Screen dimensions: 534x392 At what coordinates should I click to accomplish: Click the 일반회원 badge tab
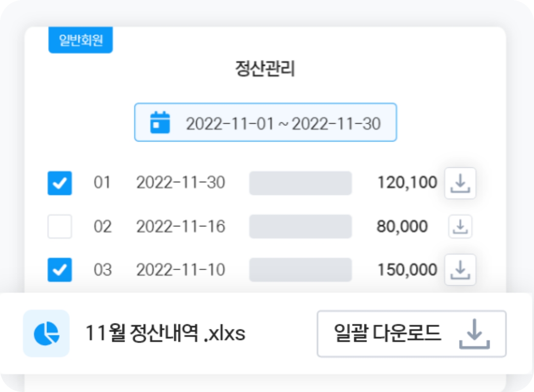pos(81,41)
